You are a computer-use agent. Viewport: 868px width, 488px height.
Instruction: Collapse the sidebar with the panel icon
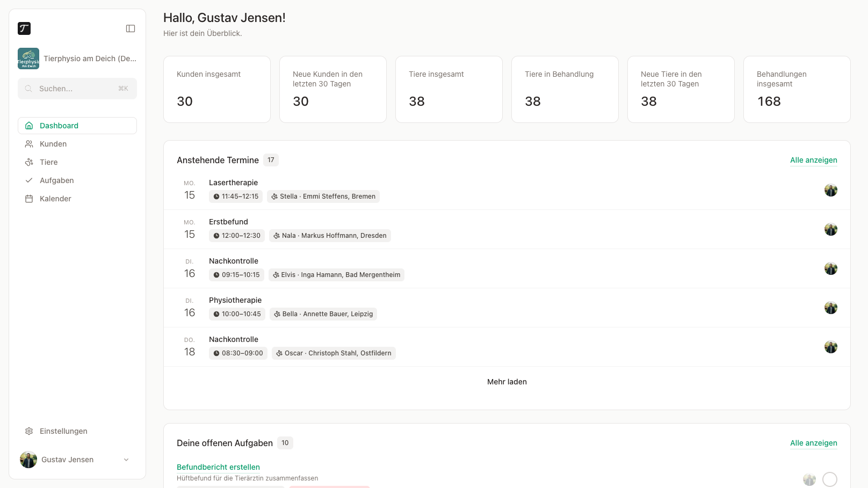[131, 28]
